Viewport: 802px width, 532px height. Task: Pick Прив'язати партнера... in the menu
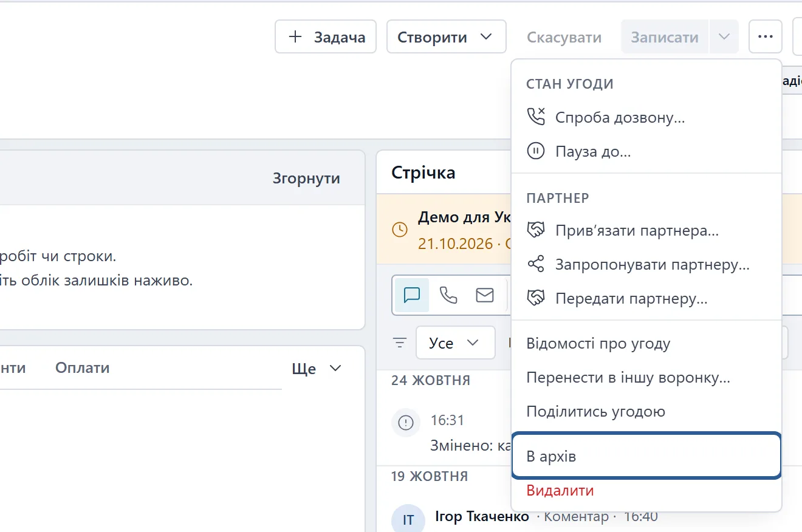pos(646,231)
